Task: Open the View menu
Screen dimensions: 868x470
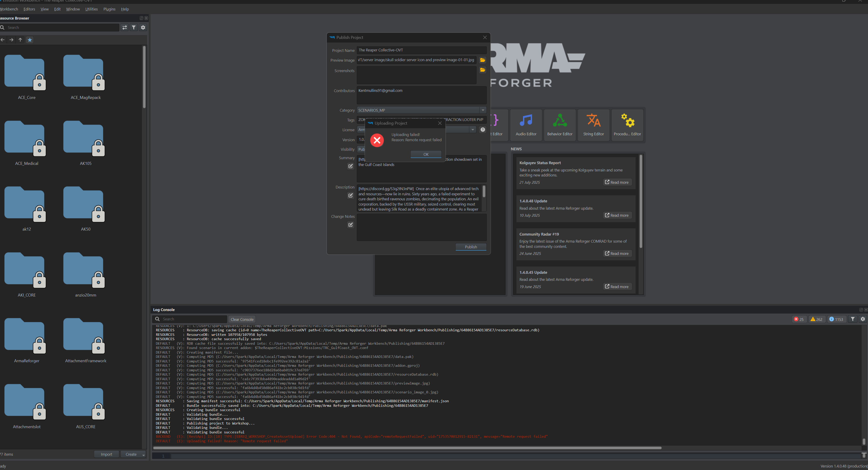Action: (x=45, y=9)
